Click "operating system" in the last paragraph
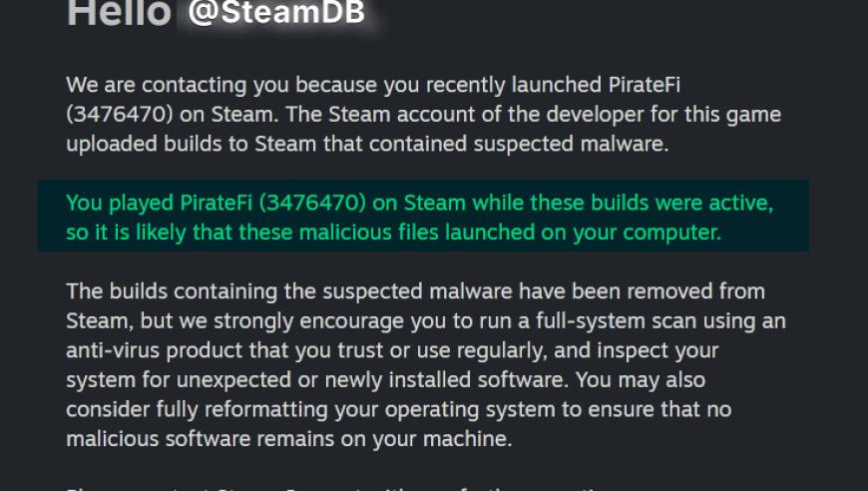 click(x=470, y=410)
